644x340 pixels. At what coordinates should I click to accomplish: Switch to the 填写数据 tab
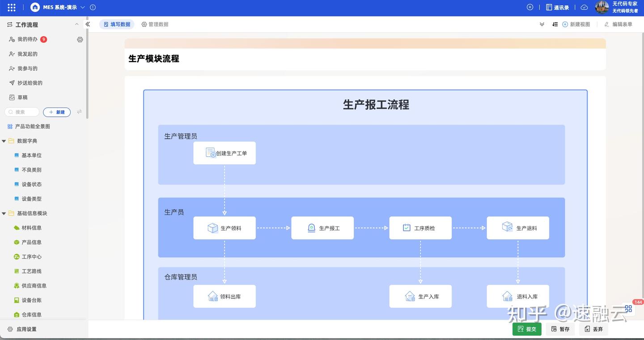117,24
